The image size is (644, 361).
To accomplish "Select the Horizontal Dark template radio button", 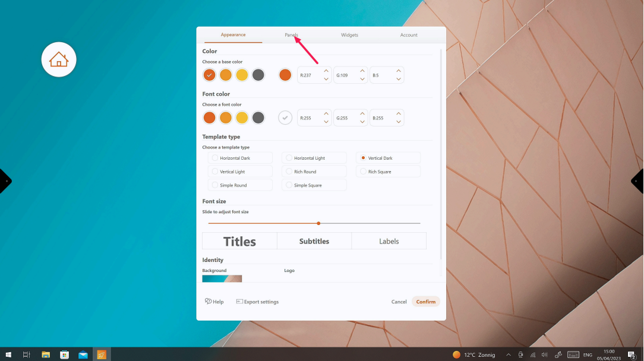I will click(215, 158).
